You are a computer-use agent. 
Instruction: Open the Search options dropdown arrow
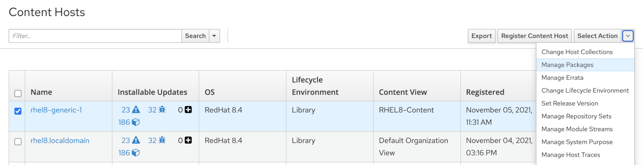(x=214, y=36)
